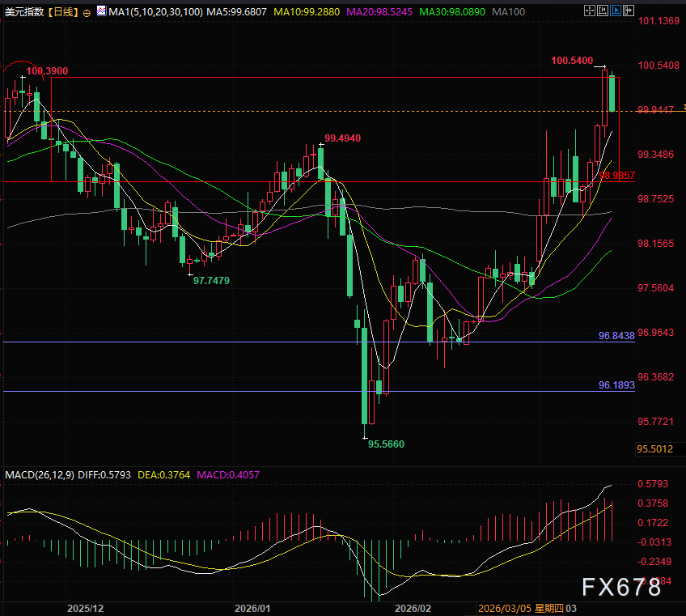Viewport: 686px width, 616px height.
Task: Click the 101.1369 price axis value
Action: (658, 21)
